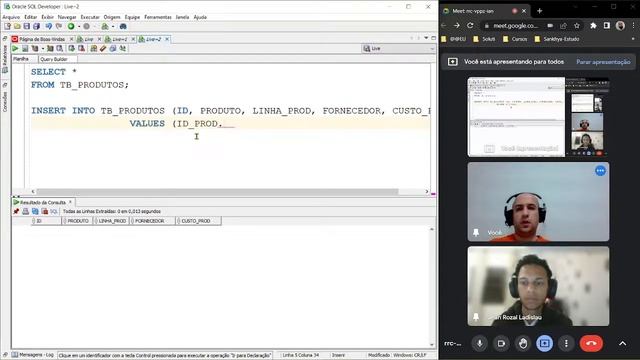Open the editor tab list dropdown arrow
Image resolution: width=640 pixels, height=360 pixels.
tap(426, 38)
